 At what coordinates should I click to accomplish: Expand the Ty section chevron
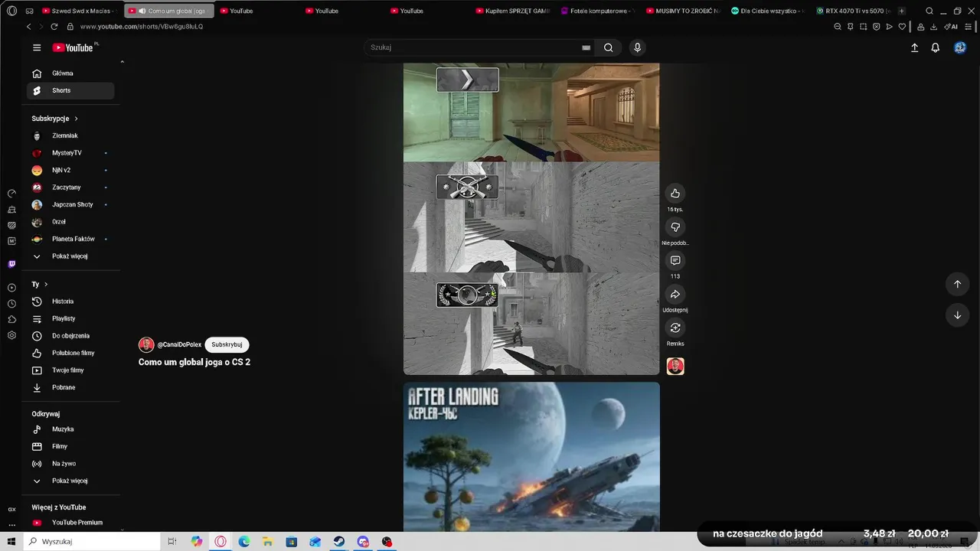point(46,284)
